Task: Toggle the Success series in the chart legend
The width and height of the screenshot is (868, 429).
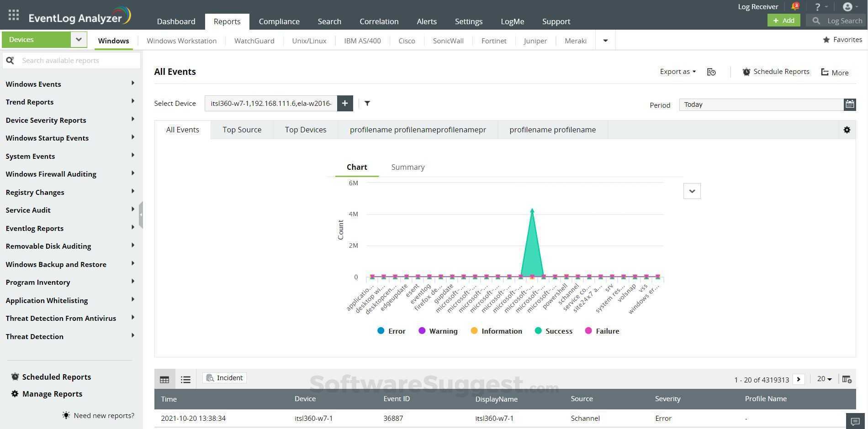Action: (553, 330)
